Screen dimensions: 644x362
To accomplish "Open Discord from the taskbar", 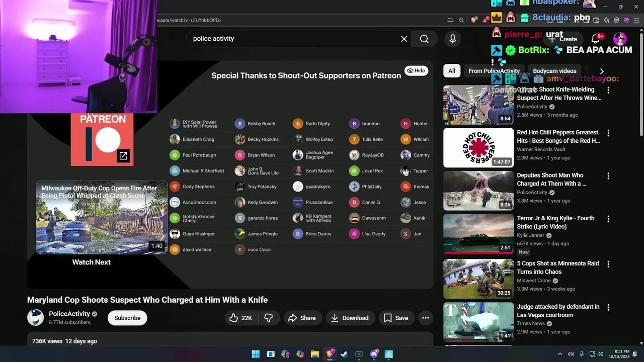I will 374,354.
